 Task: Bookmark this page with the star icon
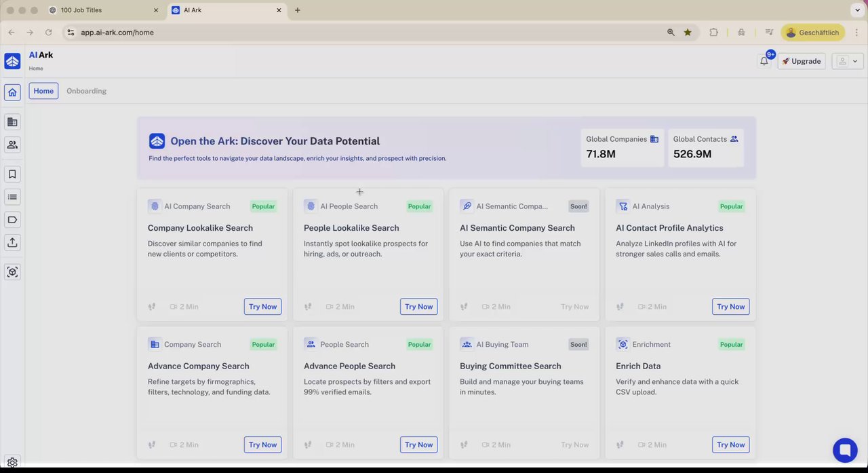point(688,32)
